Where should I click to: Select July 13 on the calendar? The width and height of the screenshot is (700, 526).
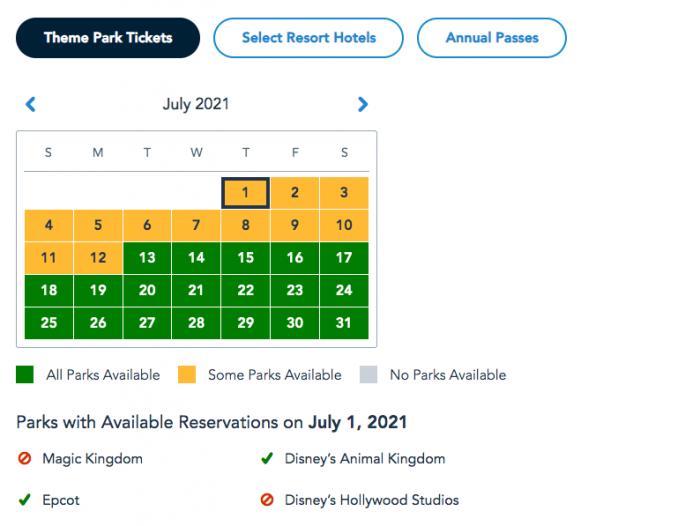coord(147,258)
